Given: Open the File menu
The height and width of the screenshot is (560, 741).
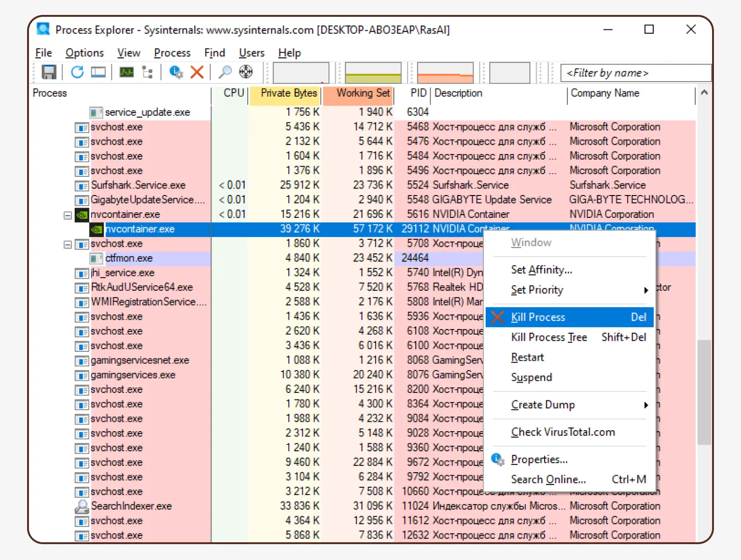Looking at the screenshot, I should [x=43, y=53].
